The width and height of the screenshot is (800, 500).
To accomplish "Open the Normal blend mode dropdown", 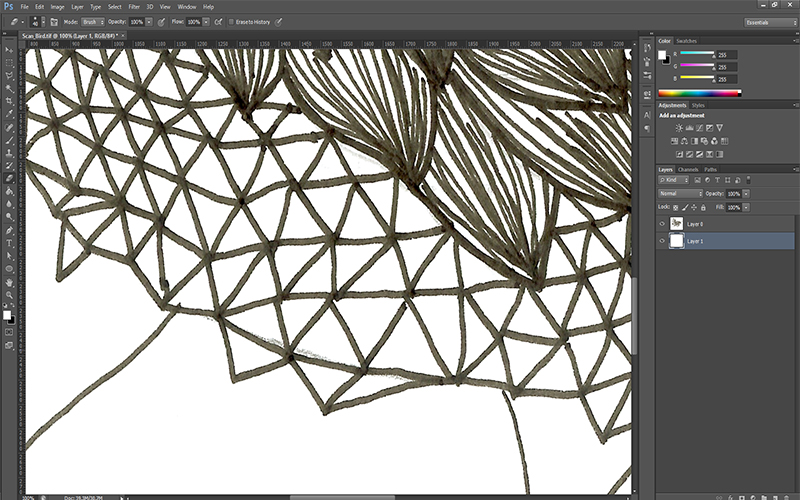I will (x=680, y=193).
